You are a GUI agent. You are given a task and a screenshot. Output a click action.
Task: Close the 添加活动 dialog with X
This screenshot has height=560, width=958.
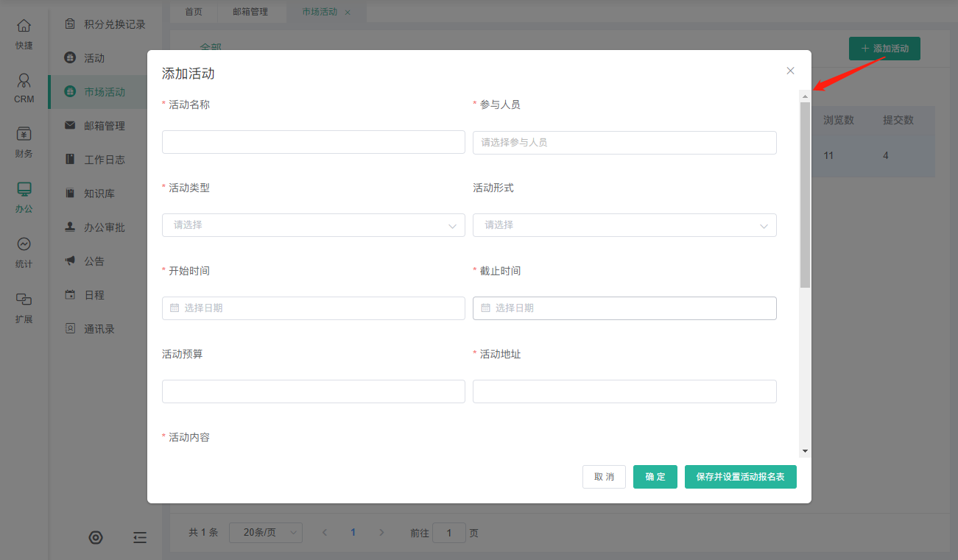click(790, 71)
